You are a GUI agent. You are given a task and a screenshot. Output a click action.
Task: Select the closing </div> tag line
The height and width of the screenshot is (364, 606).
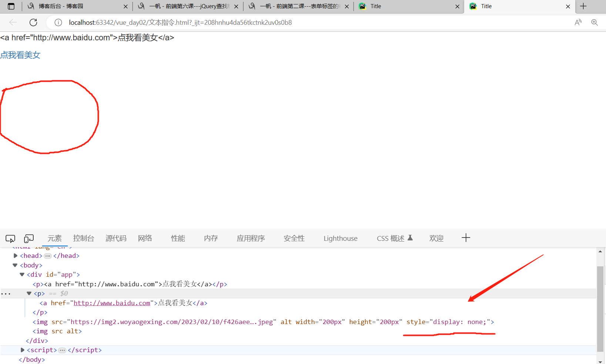(x=37, y=341)
